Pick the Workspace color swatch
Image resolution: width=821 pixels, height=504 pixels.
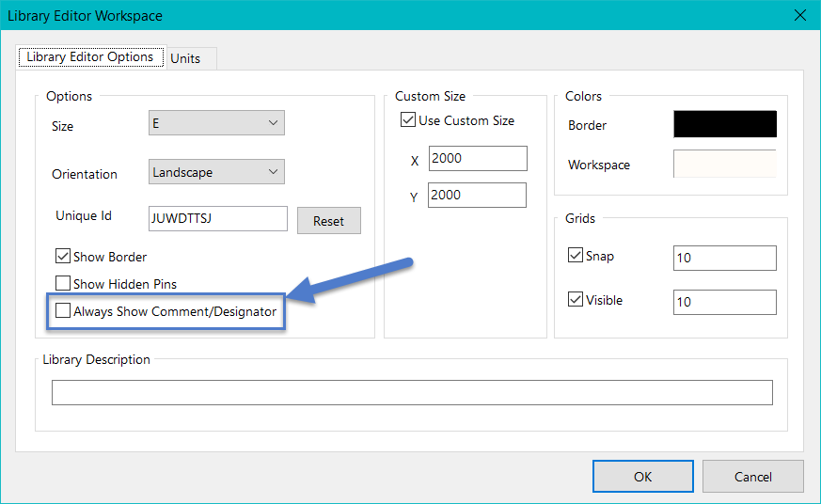(x=724, y=164)
